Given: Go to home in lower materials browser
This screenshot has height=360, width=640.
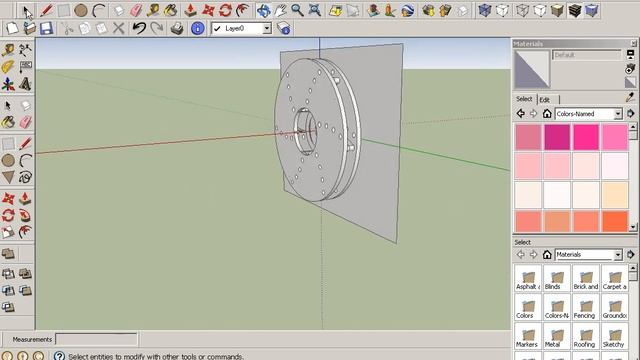Looking at the screenshot, I should tap(547, 255).
